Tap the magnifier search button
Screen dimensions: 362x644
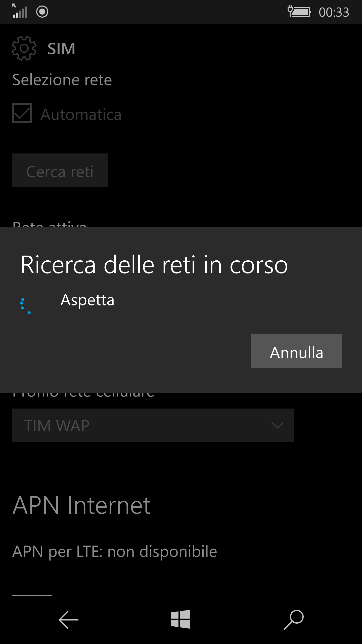(x=294, y=620)
